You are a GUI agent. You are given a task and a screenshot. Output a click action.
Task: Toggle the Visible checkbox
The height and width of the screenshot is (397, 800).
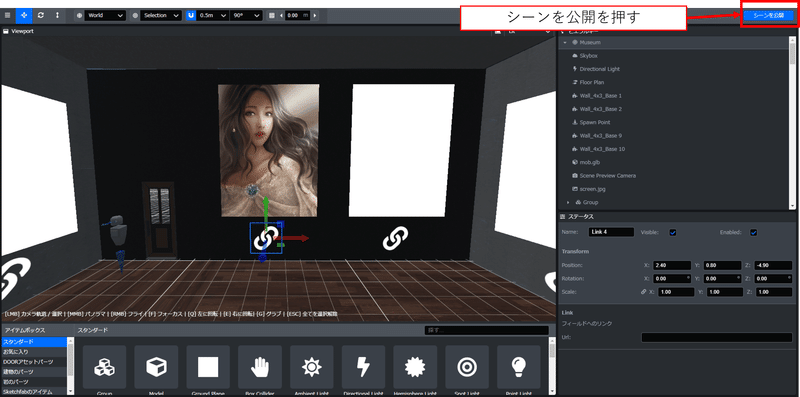point(673,233)
